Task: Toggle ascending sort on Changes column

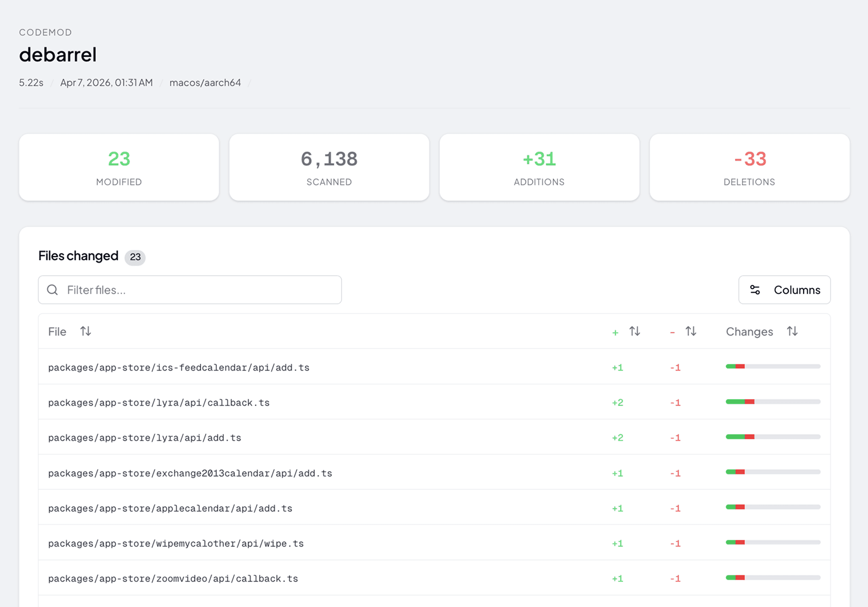Action: tap(792, 331)
